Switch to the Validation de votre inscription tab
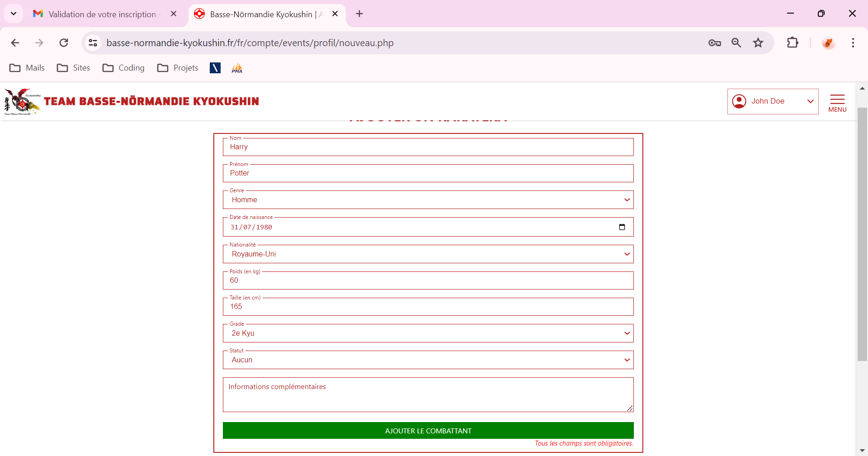868x456 pixels. [x=102, y=14]
